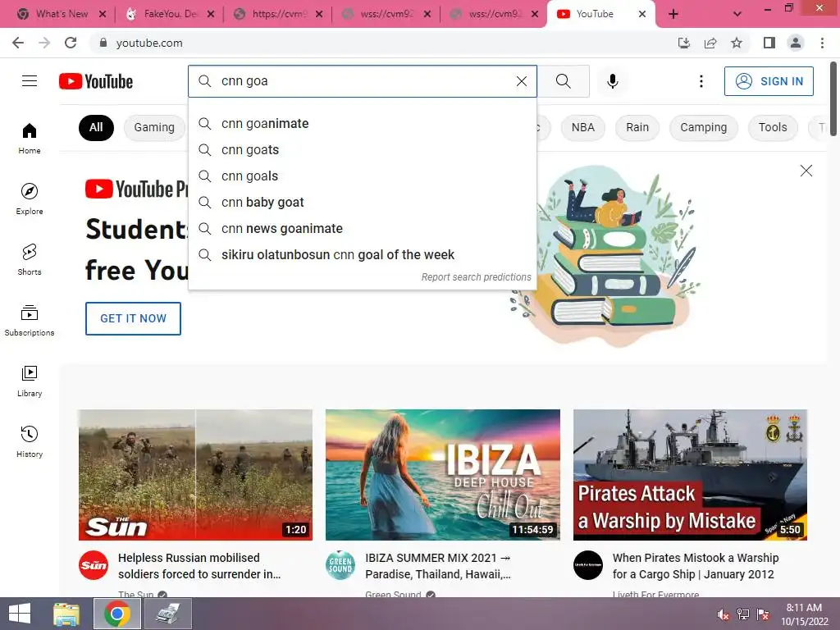
Task: Open the IBIZA Deep House video thumbnail
Action: pos(442,475)
